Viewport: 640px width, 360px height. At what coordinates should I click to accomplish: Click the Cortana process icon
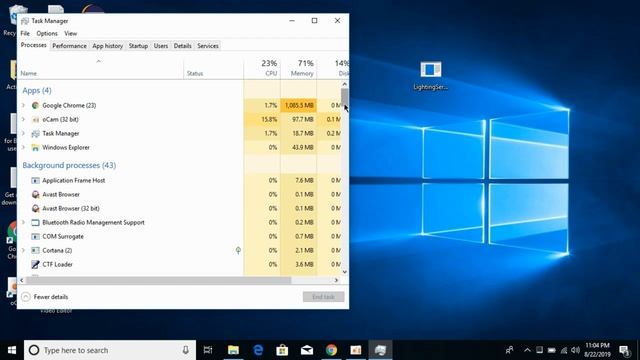(36, 250)
